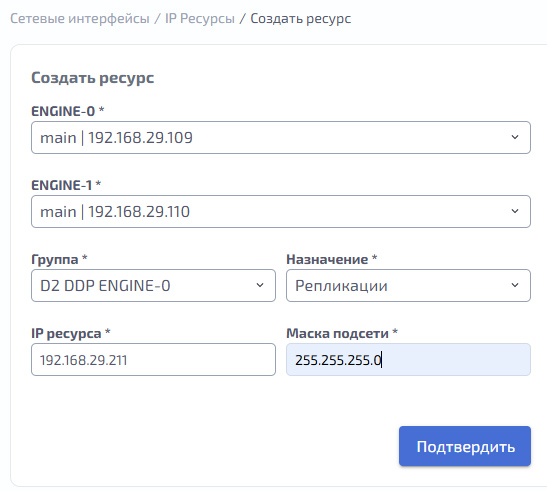Click the IP ресурса field label
This screenshot has height=491, width=547.
[x=71, y=333]
